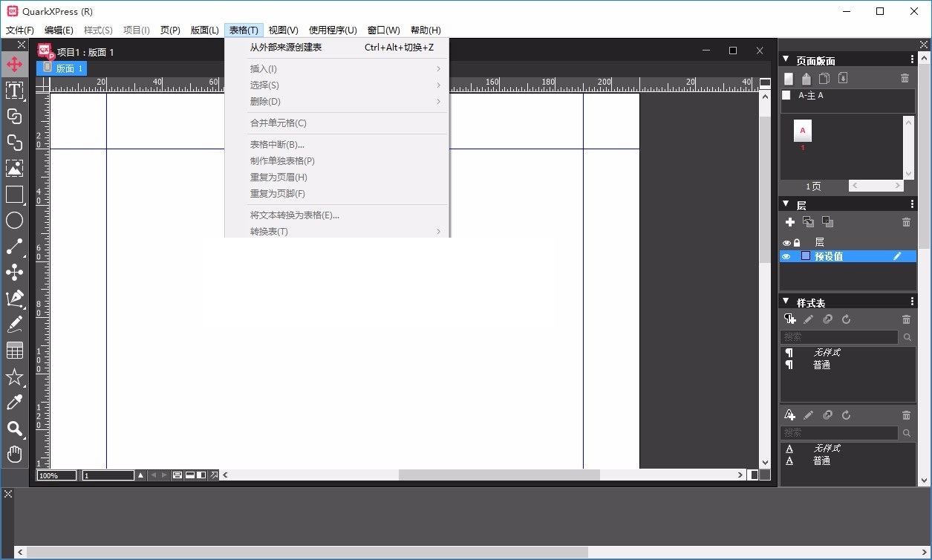Select the Starburst tool
932x560 pixels.
(14, 377)
